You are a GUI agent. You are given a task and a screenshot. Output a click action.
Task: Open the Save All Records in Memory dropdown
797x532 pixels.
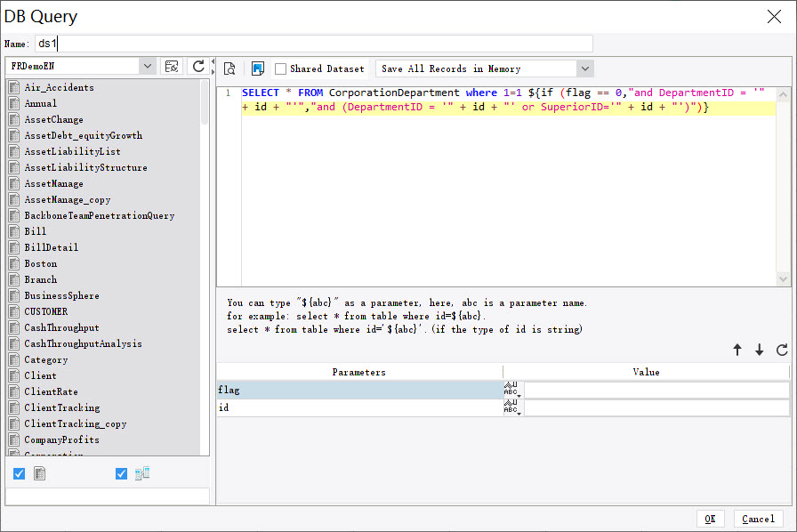[585, 68]
